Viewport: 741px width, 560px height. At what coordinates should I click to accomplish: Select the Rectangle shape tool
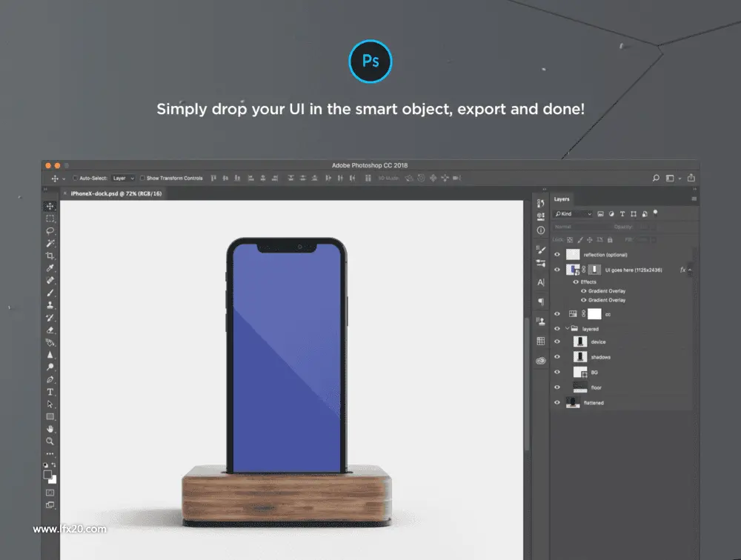pyautogui.click(x=50, y=416)
